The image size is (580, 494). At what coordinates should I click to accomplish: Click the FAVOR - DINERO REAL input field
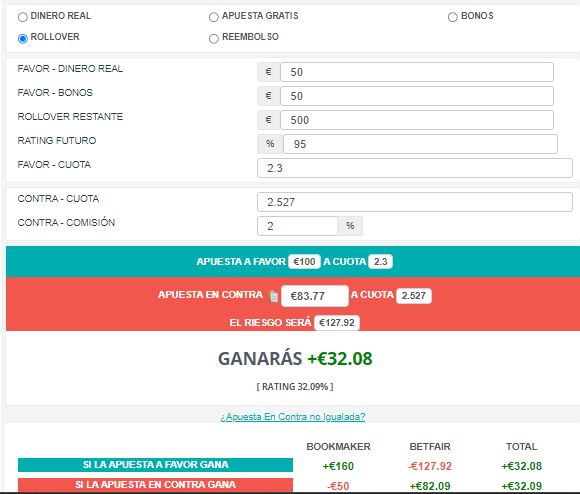(x=417, y=72)
